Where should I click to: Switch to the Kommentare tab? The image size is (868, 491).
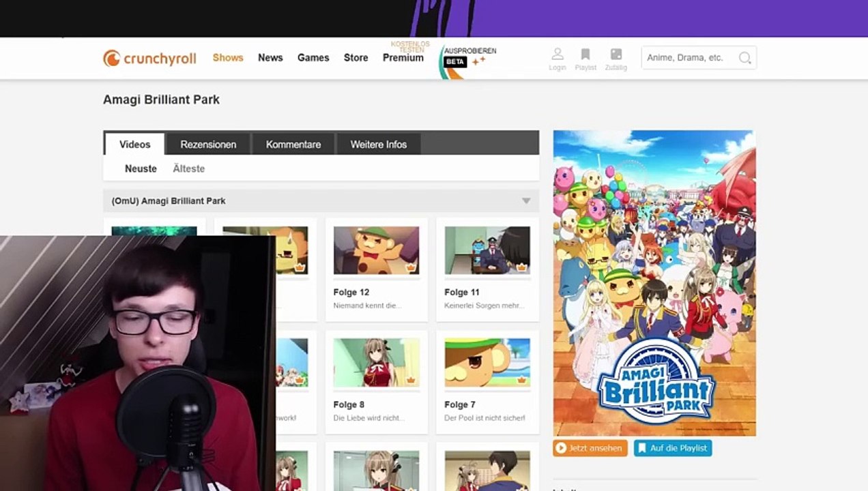tap(293, 144)
